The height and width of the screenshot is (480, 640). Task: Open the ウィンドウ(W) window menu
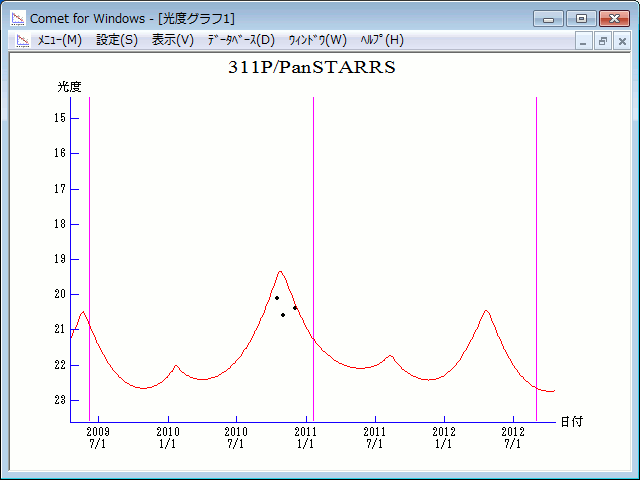point(317,40)
